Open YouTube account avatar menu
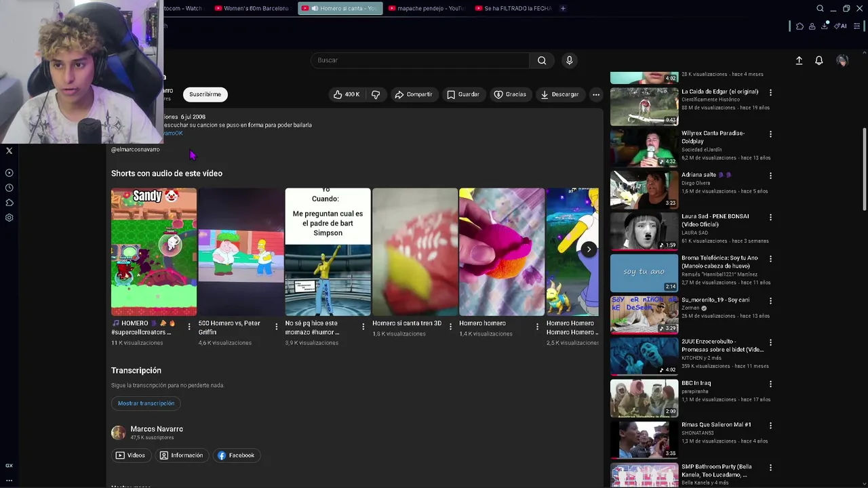 pyautogui.click(x=842, y=60)
